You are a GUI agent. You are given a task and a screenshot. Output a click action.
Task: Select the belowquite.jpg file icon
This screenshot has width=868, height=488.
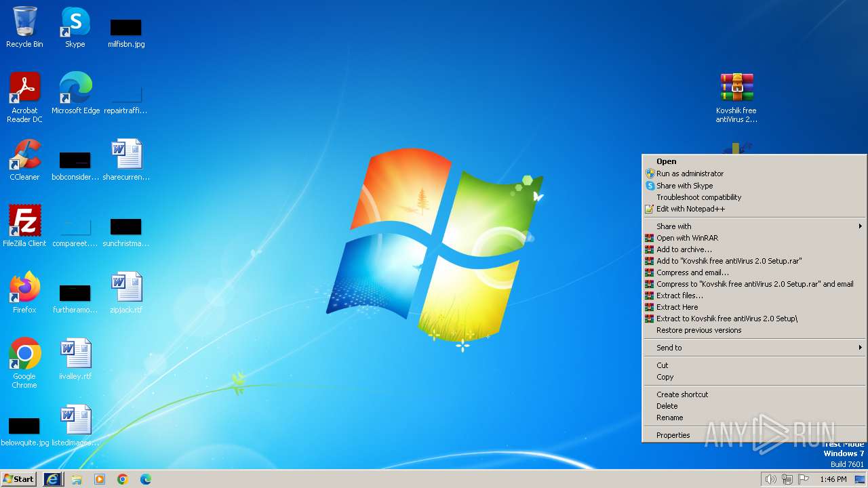(24, 431)
